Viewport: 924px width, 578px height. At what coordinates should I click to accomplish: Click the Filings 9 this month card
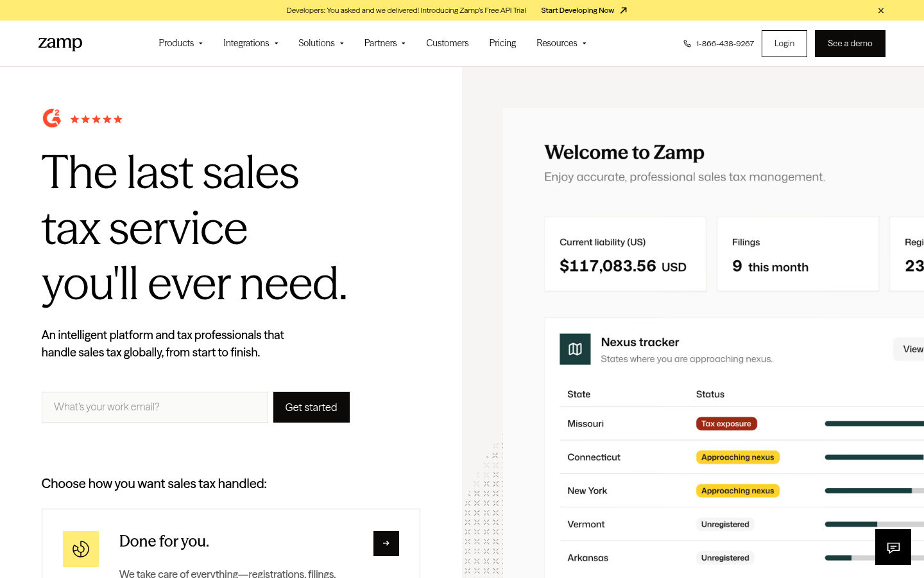798,254
